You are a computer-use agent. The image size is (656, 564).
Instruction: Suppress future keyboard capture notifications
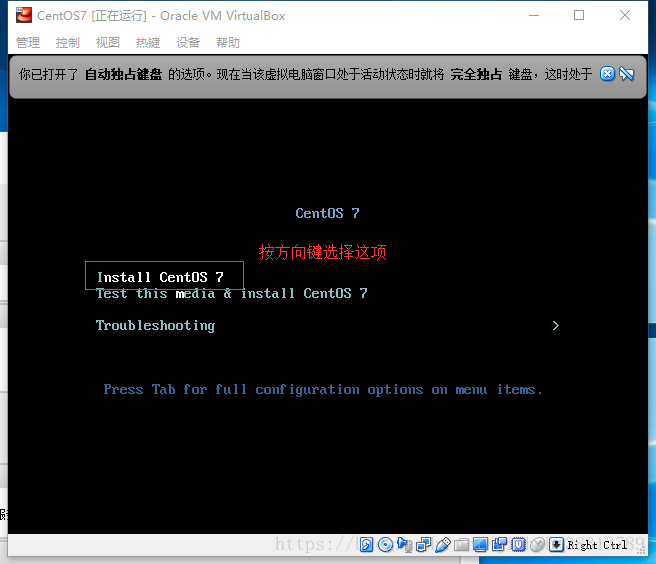(x=627, y=74)
